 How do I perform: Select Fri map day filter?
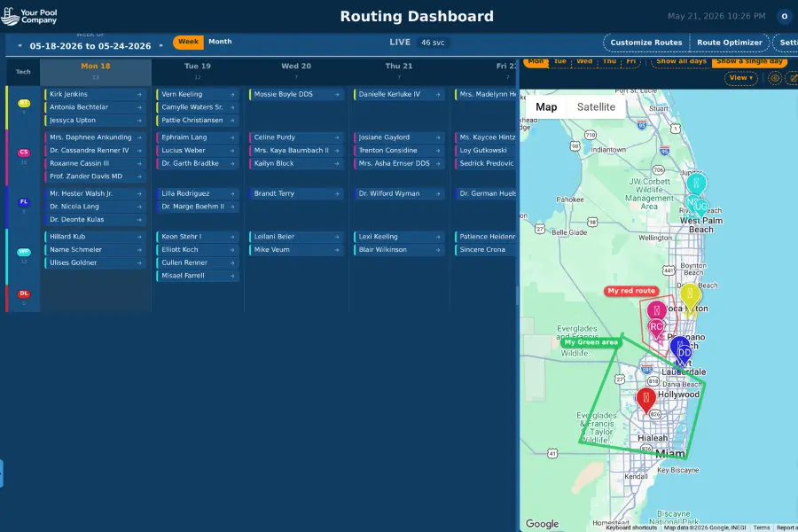point(631,61)
